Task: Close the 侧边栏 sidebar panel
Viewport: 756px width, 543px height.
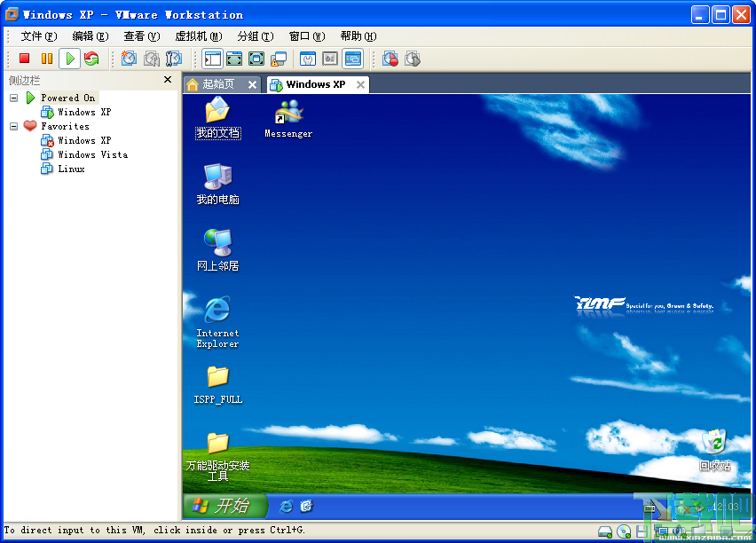Action: [168, 80]
